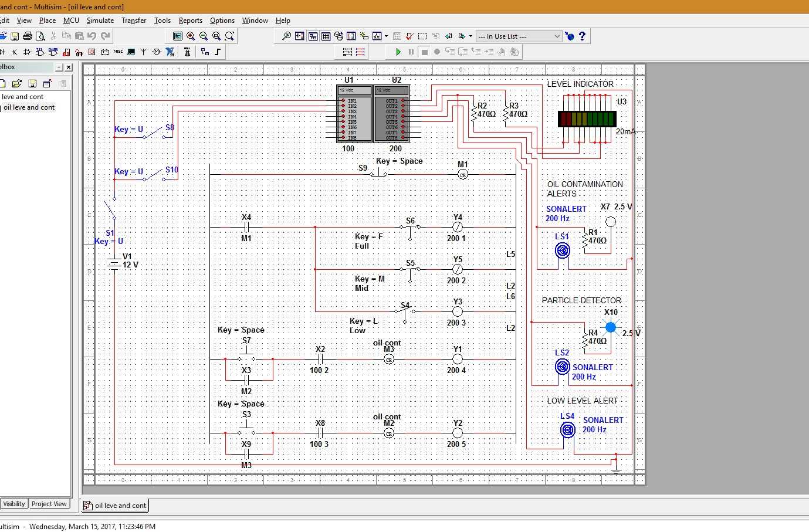Viewport: 809px width, 532px height.
Task: Toggle the full screen view icon
Action: 178,36
